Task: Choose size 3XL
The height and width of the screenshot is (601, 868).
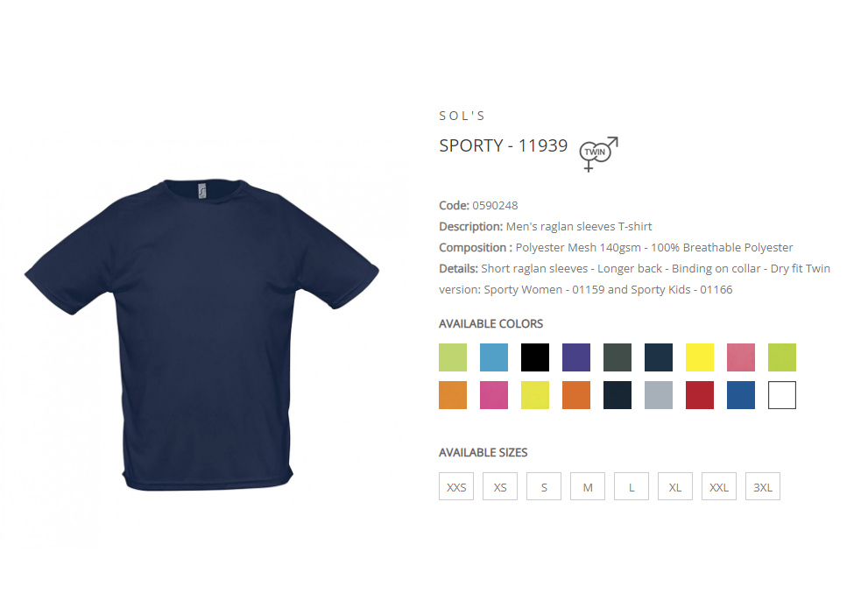Action: tap(763, 486)
